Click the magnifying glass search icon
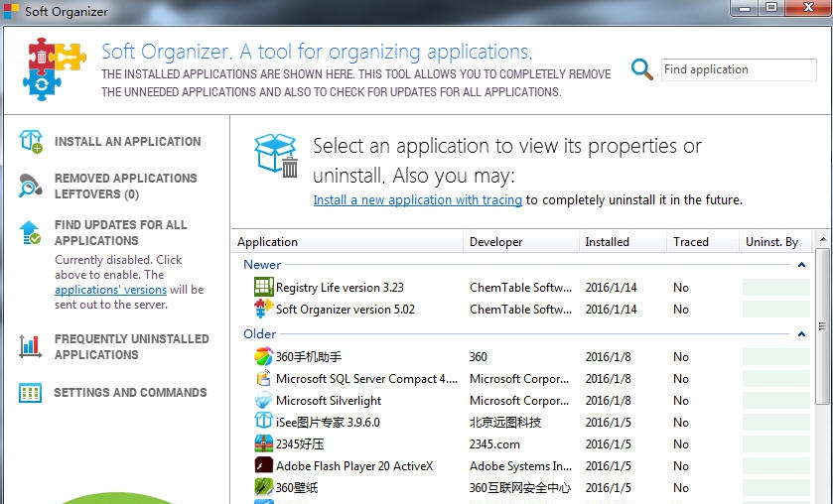Image resolution: width=833 pixels, height=504 pixels. click(x=642, y=69)
